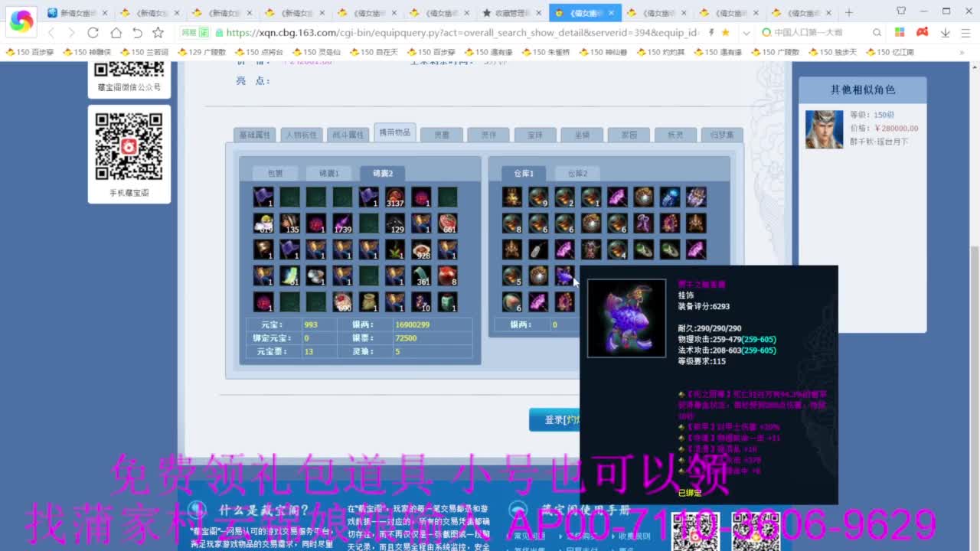The height and width of the screenshot is (551, 980).
Task: Open the browser downloads icon
Action: tap(945, 32)
